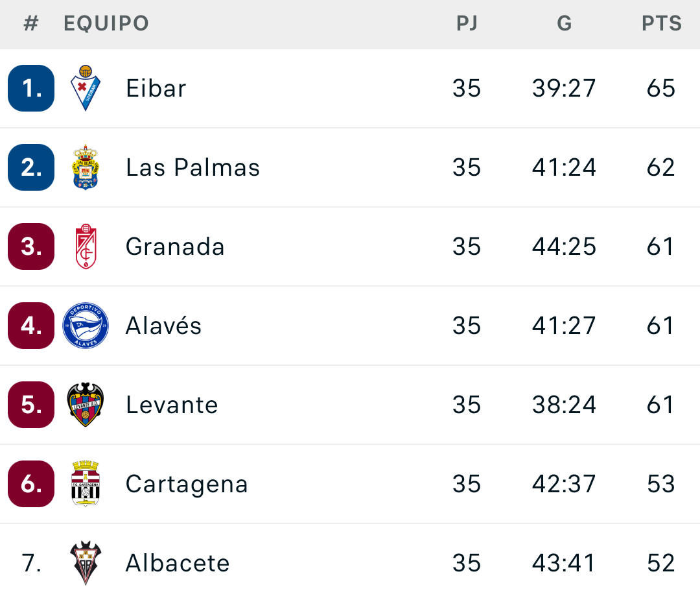
Task: Sort by the PTS column header
Action: [662, 24]
